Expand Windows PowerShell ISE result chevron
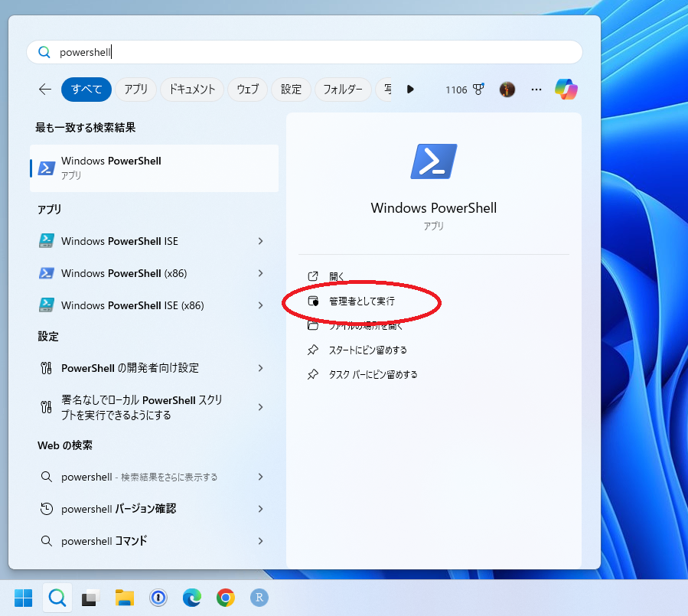This screenshot has width=688, height=616. click(x=261, y=241)
